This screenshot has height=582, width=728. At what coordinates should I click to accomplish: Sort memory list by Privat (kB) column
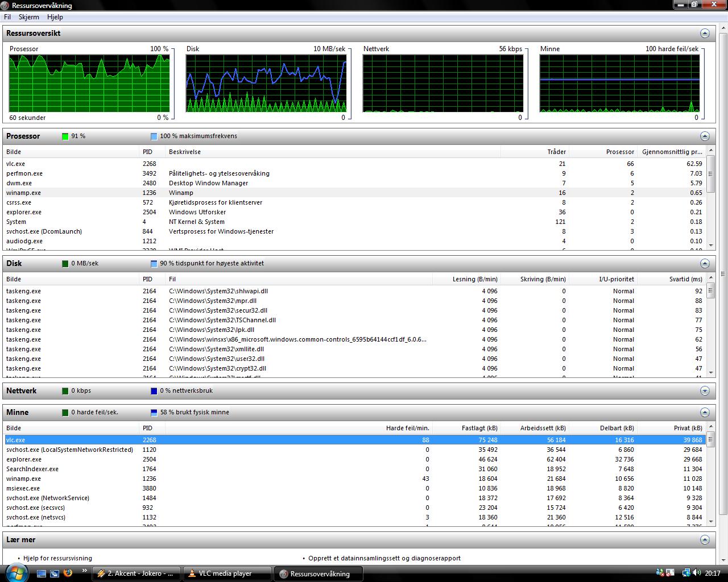coord(672,428)
